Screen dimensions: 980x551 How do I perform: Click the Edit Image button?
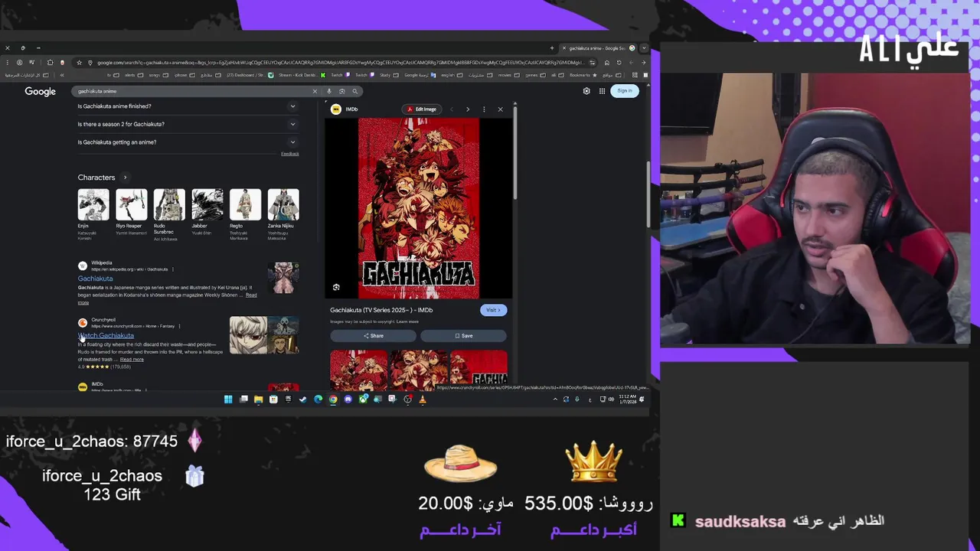click(422, 109)
